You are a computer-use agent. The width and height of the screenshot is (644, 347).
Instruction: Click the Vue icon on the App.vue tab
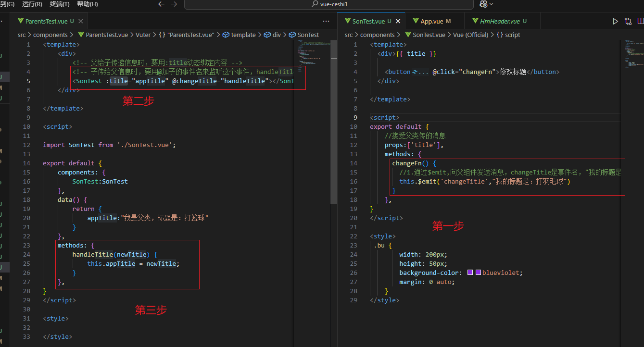point(416,21)
